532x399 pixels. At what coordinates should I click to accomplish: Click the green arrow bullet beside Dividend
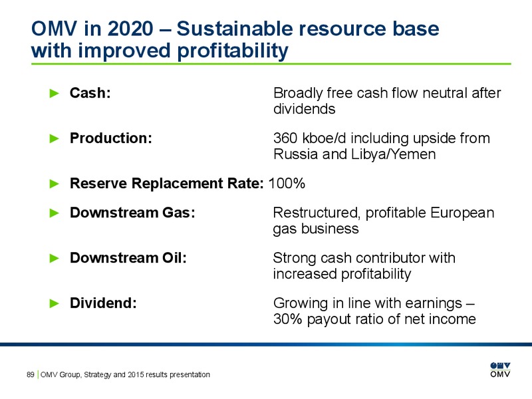coord(55,303)
